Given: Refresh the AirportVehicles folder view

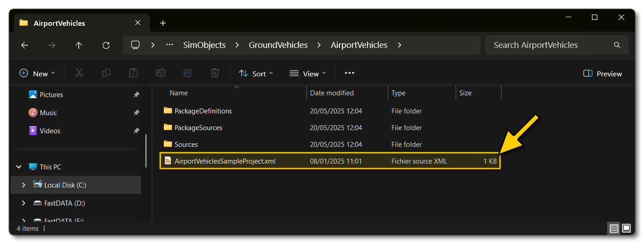Looking at the screenshot, I should (106, 45).
